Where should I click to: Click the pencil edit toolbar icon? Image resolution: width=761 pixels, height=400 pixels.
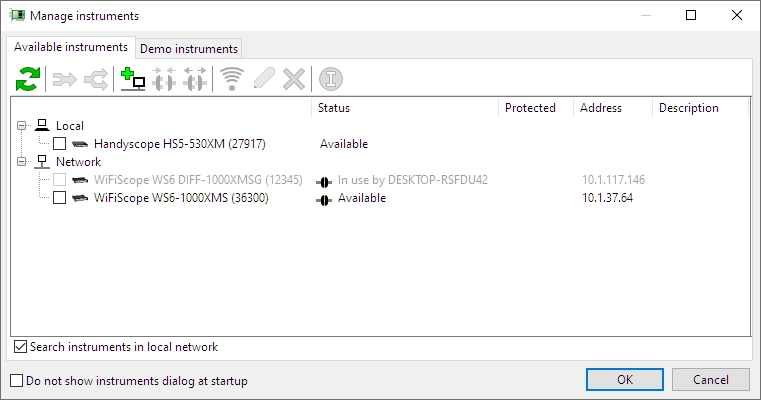(263, 78)
